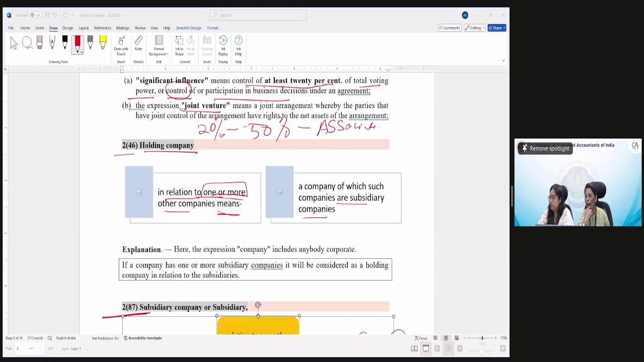
Task: Click Accessibility: Investigate
Action: point(143,338)
